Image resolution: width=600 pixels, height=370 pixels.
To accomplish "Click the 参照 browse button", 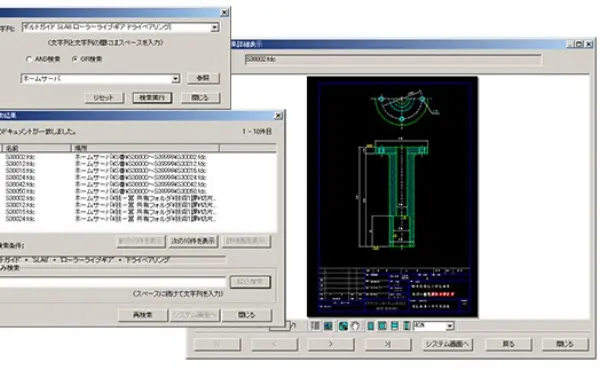I will (203, 78).
